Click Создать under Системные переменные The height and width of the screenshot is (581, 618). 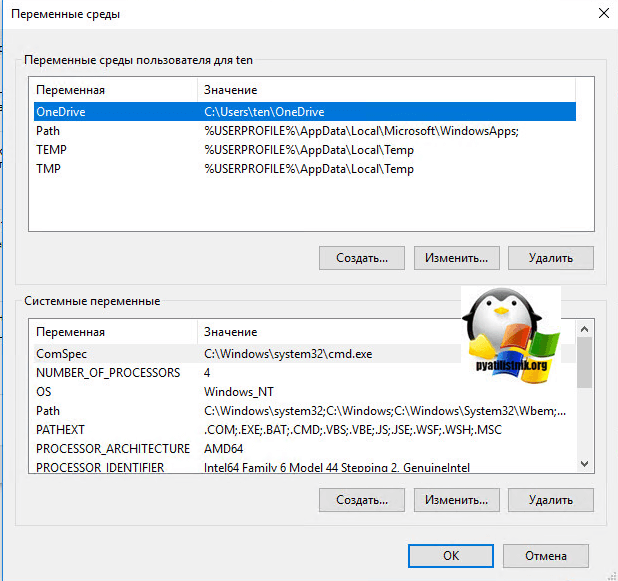click(x=362, y=500)
